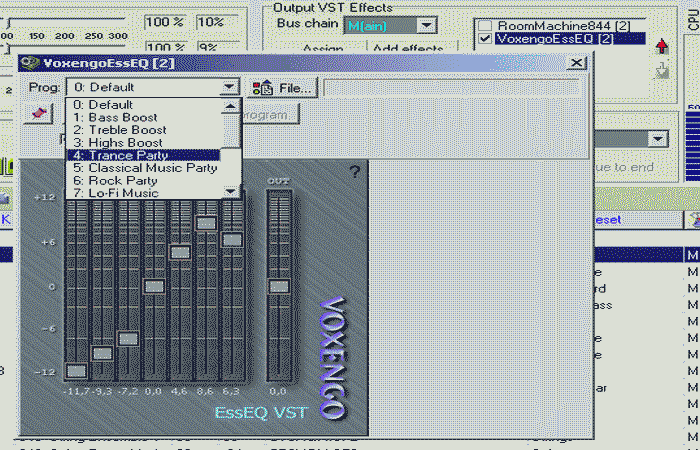Uncheck the VoxengoEssEQ effect checkbox

(485, 39)
